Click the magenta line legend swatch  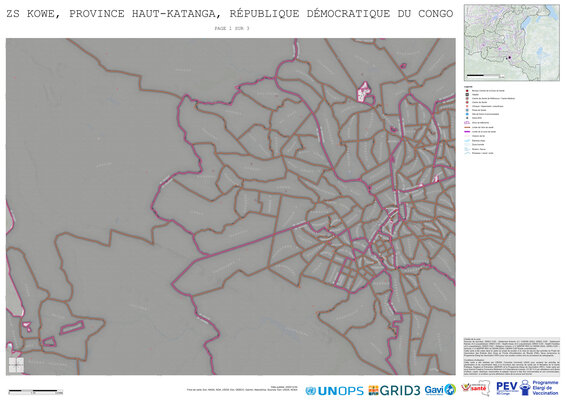(467, 132)
